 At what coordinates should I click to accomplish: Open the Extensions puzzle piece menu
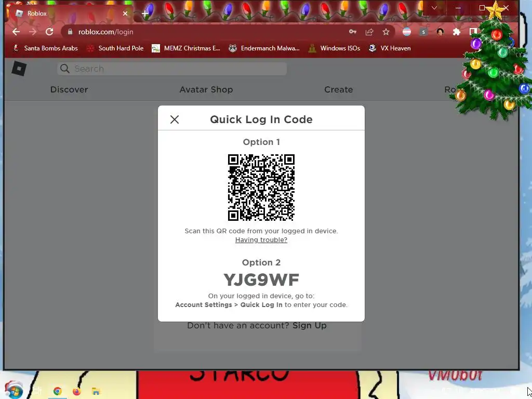[457, 32]
